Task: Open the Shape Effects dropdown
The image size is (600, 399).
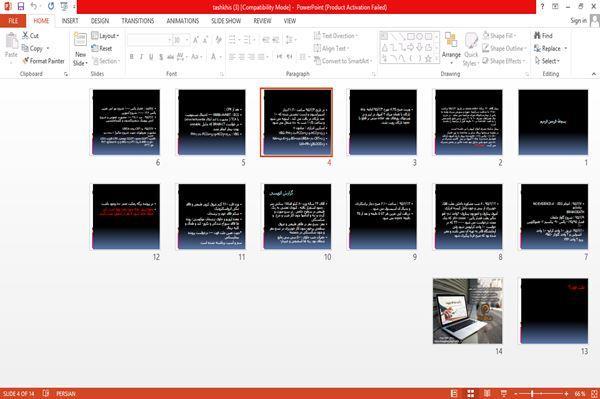Action: click(503, 61)
